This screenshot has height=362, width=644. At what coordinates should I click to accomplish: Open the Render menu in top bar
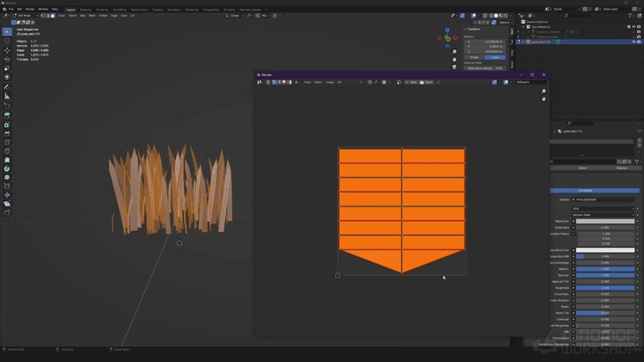(30, 9)
